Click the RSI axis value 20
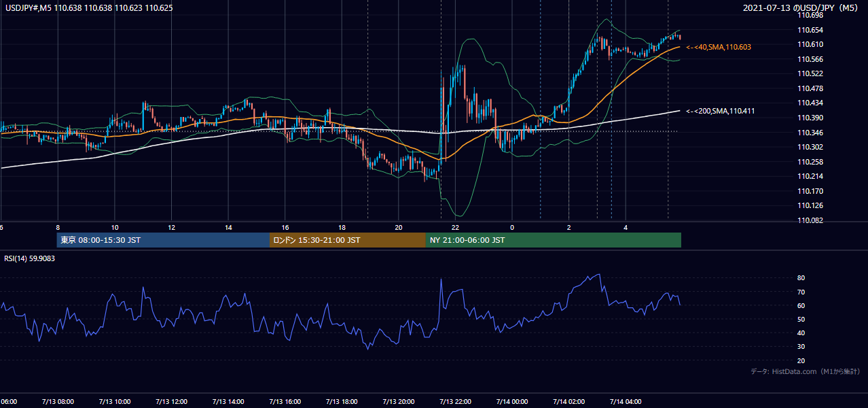 coord(801,360)
